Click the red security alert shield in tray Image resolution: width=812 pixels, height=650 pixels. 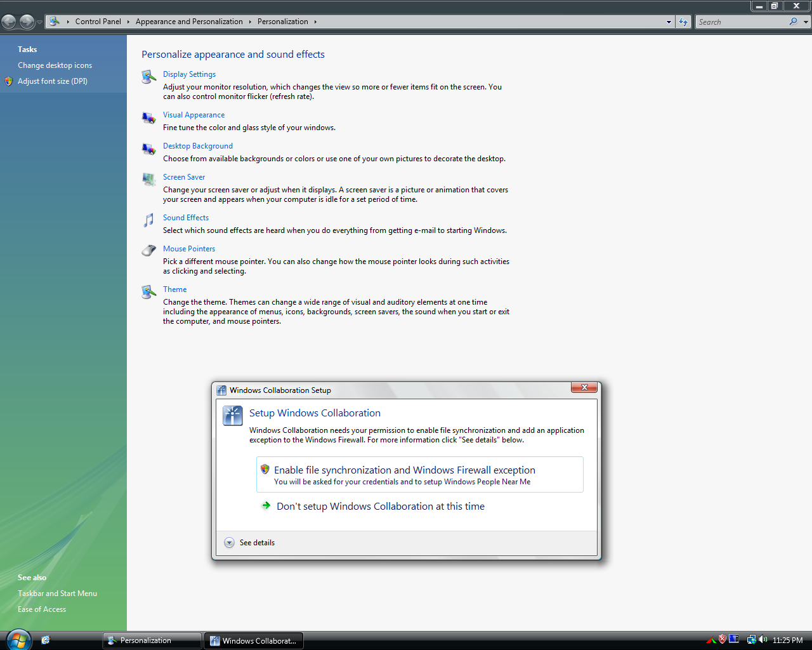click(722, 639)
